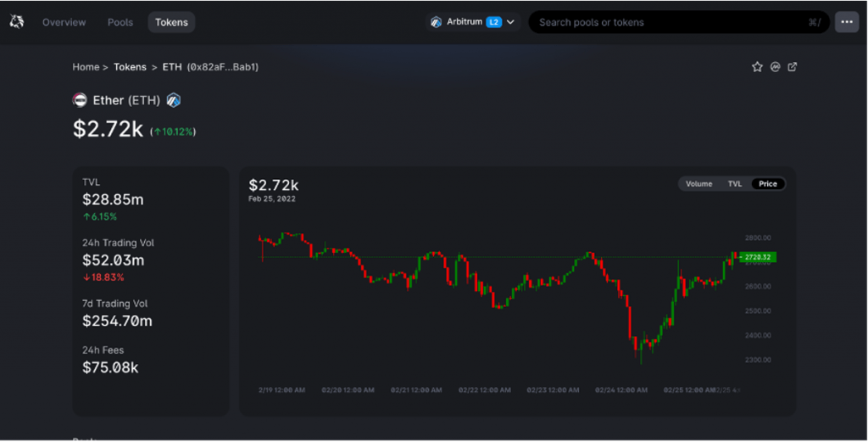Go to the Pools tab

click(x=120, y=22)
